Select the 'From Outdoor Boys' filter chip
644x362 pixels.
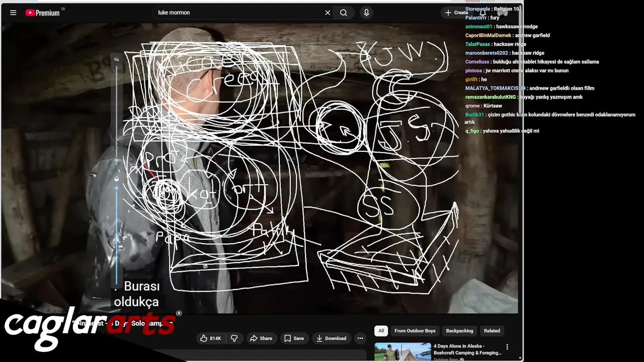point(415,331)
